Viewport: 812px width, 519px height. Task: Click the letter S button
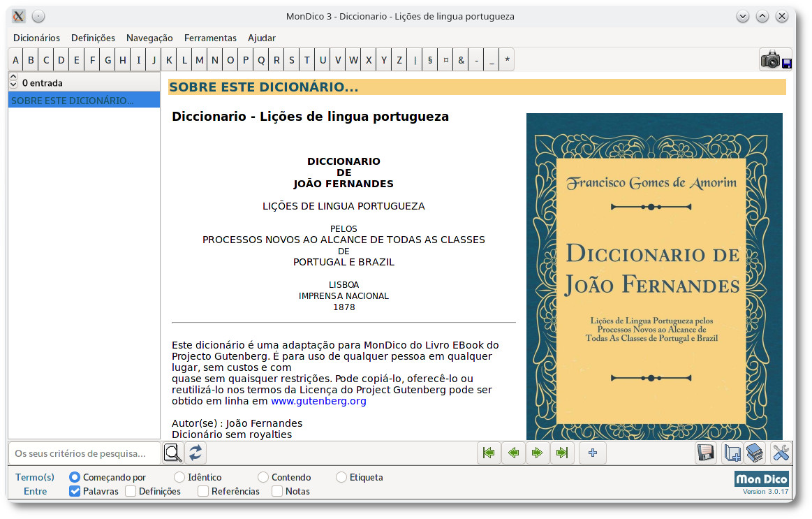(x=292, y=59)
